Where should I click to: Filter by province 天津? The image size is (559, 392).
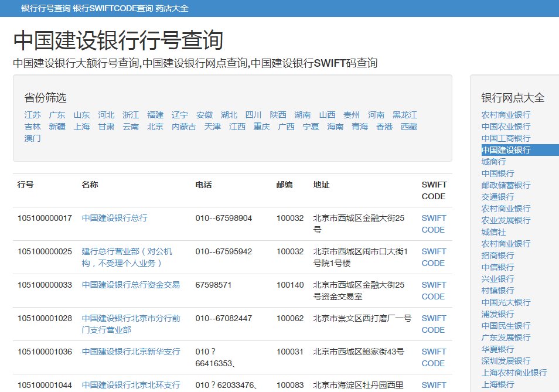point(213,127)
